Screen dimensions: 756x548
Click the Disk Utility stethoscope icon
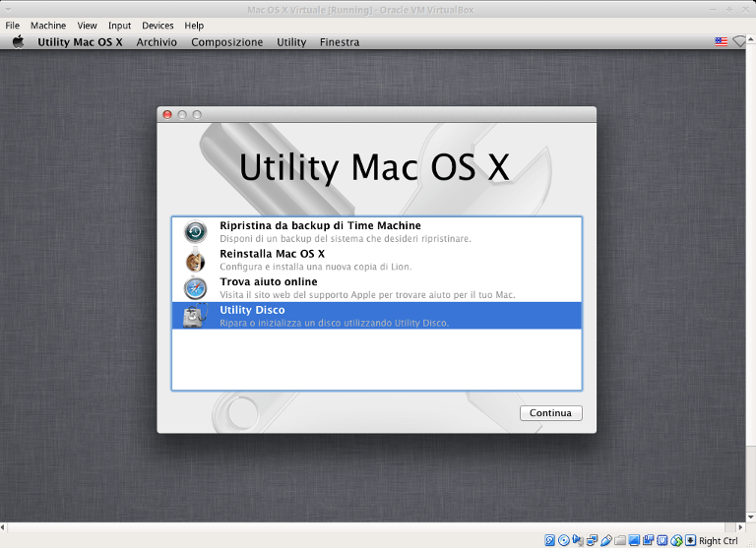[195, 316]
